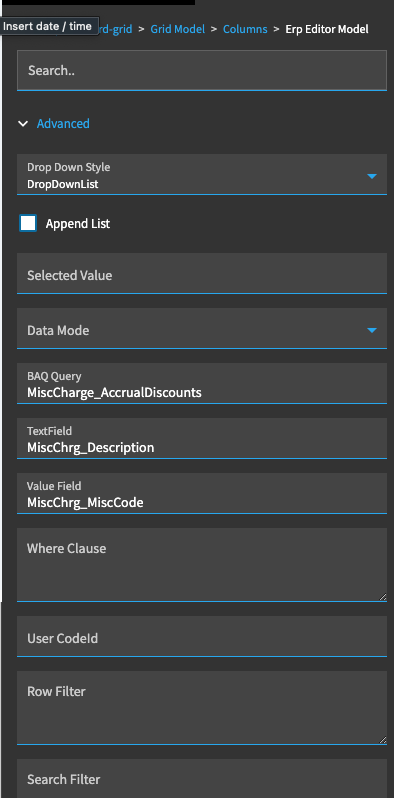Click the User CodeId field
Viewport: 394px width, 798px height.
point(202,636)
